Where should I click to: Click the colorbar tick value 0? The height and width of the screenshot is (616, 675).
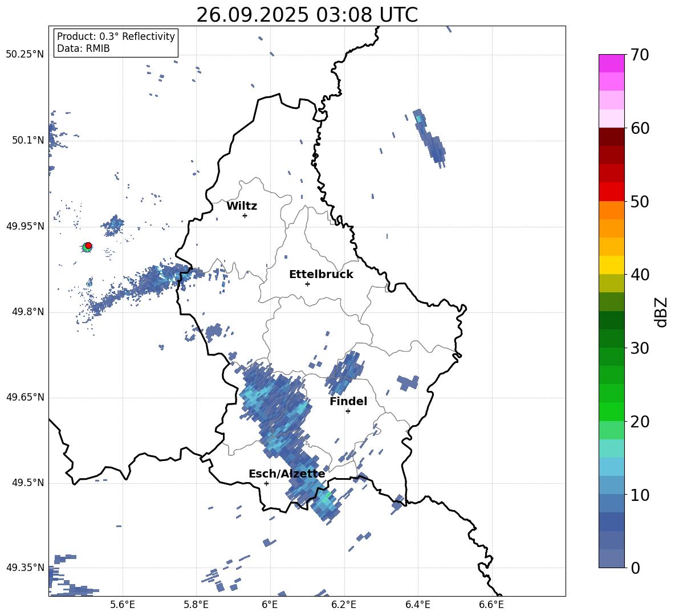[x=635, y=568]
